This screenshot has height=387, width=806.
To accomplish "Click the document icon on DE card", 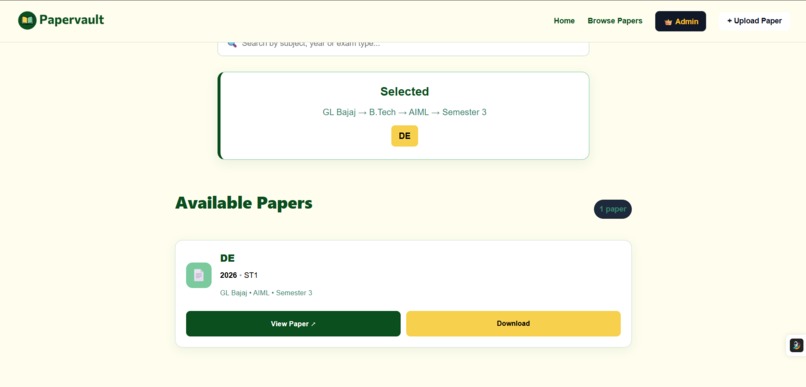I will click(199, 275).
